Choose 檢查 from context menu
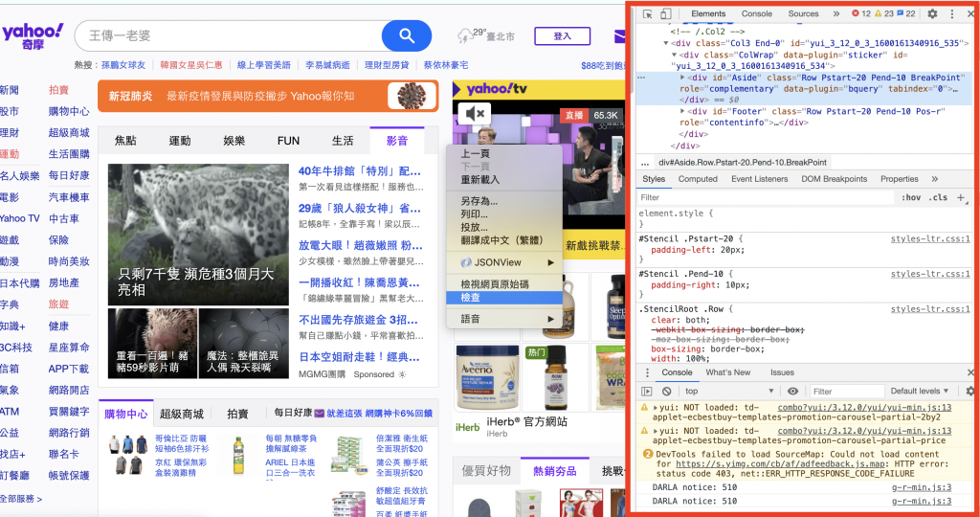980x517 pixels. 504,298
